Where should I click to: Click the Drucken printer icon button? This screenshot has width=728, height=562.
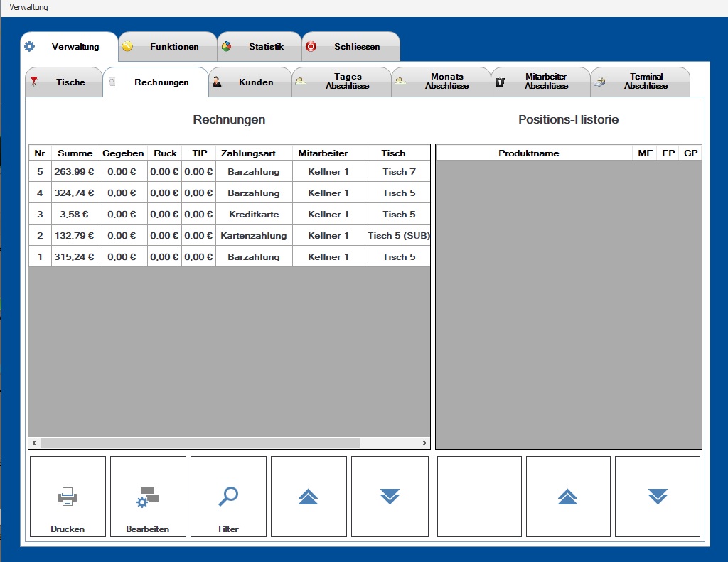tap(68, 497)
